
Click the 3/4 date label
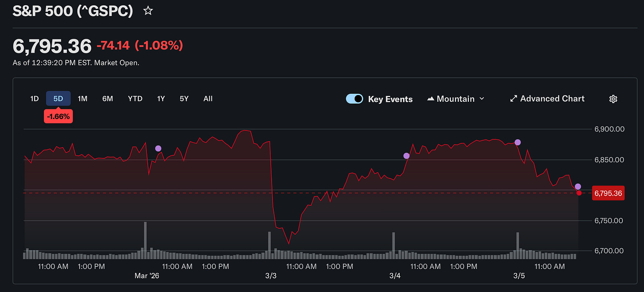pyautogui.click(x=395, y=276)
